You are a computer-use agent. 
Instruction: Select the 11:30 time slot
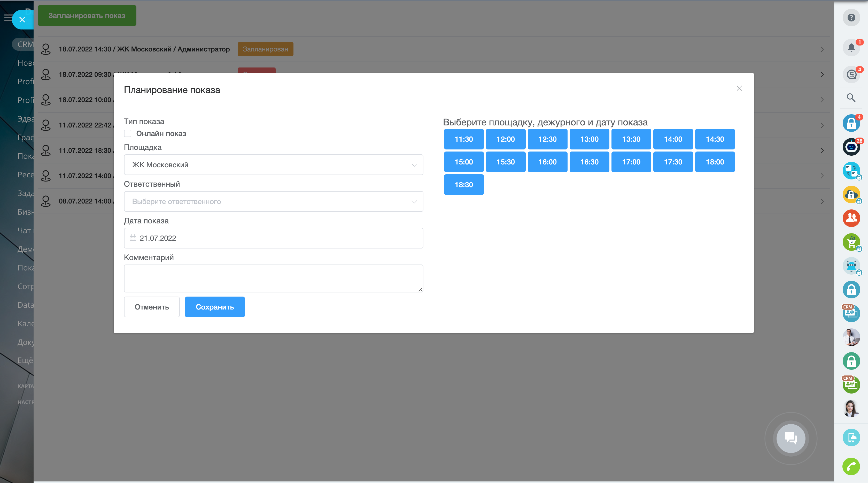[464, 139]
